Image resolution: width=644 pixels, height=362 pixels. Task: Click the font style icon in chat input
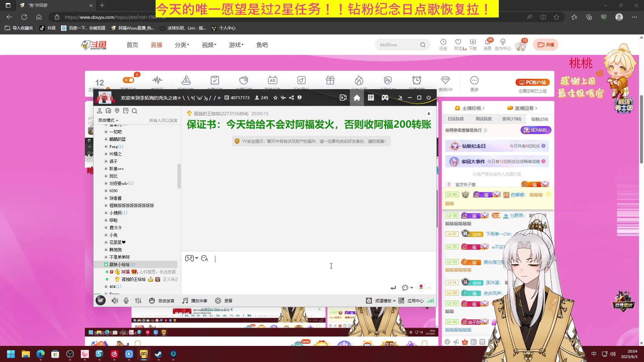(205, 258)
